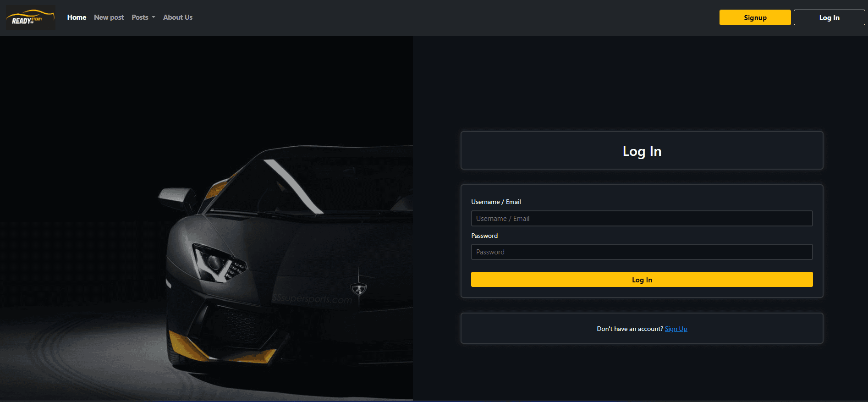Screen dimensions: 868x402
Task: Go to the Home page
Action: (x=77, y=17)
